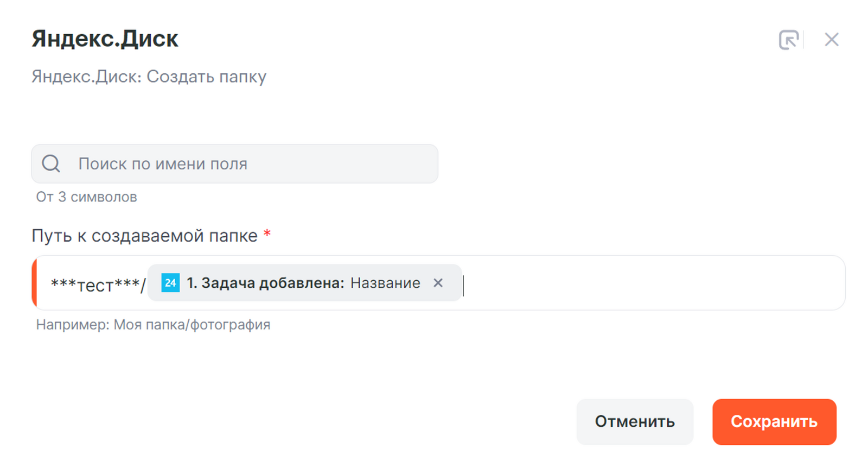Click the "От 3 символов" hint text
Viewport: 868px width, 454px height.
[x=86, y=197]
